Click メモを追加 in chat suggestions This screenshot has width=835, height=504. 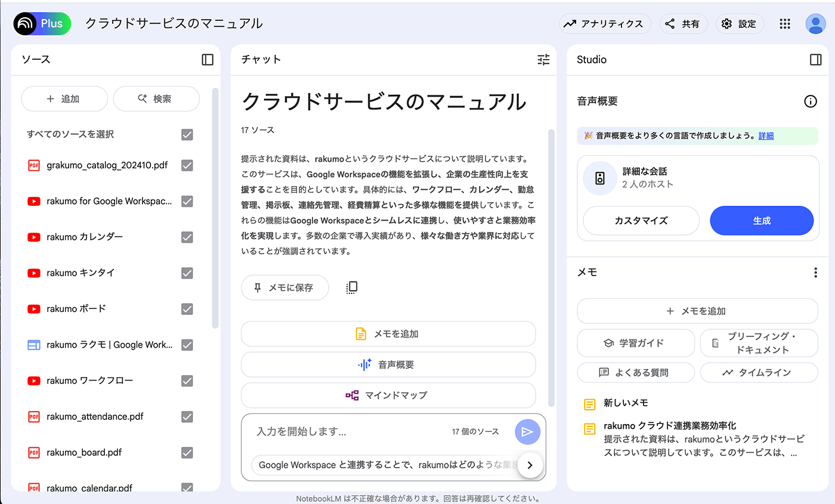(x=388, y=334)
